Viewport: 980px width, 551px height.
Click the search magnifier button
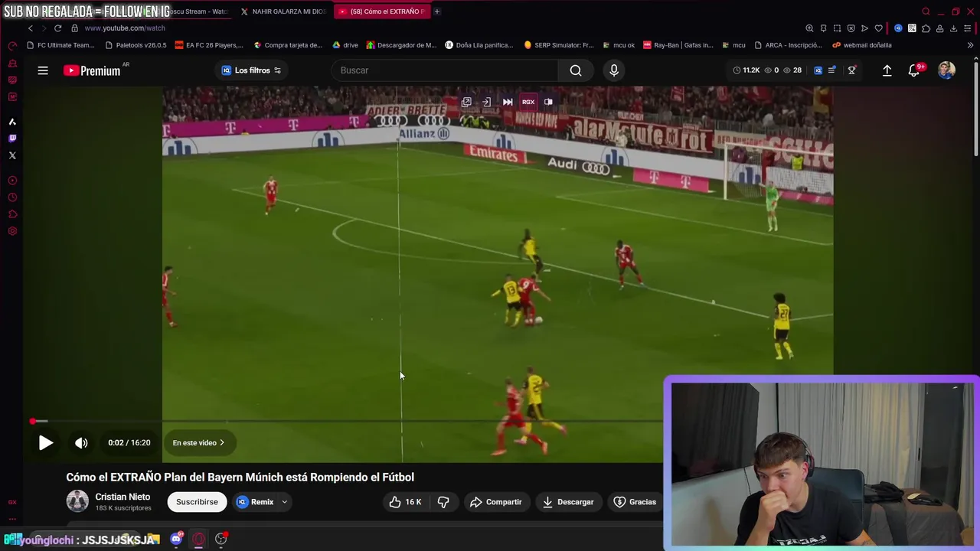pyautogui.click(x=576, y=70)
